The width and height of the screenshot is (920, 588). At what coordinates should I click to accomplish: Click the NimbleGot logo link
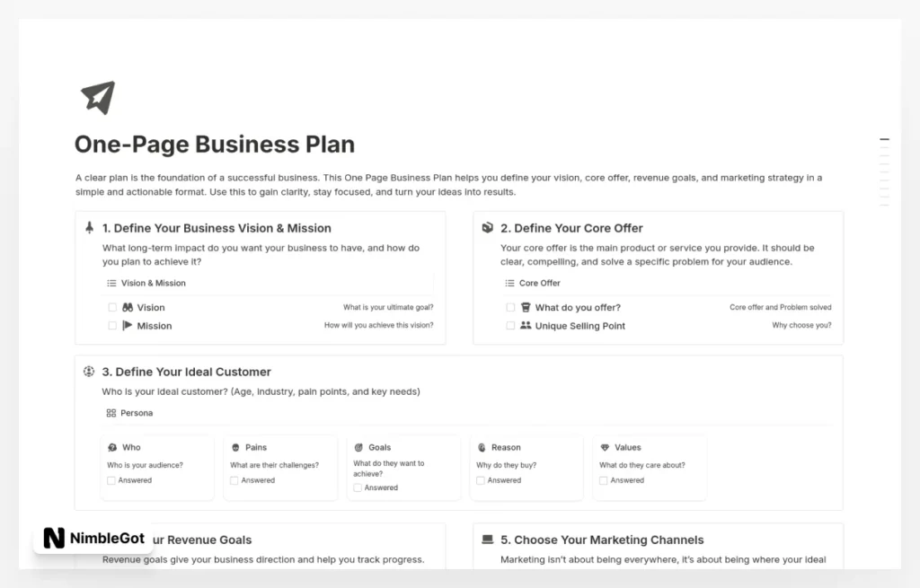coord(93,539)
